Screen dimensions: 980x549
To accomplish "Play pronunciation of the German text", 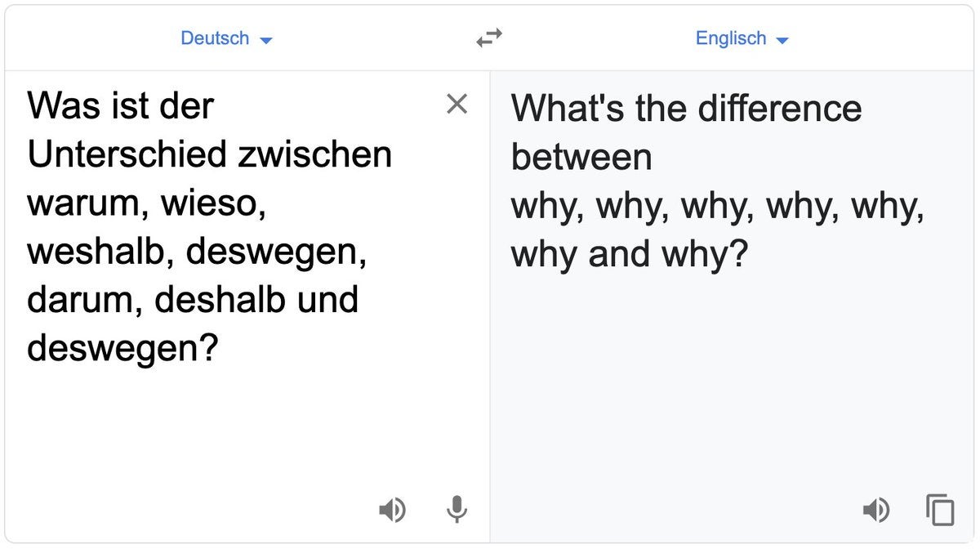I will pos(393,510).
